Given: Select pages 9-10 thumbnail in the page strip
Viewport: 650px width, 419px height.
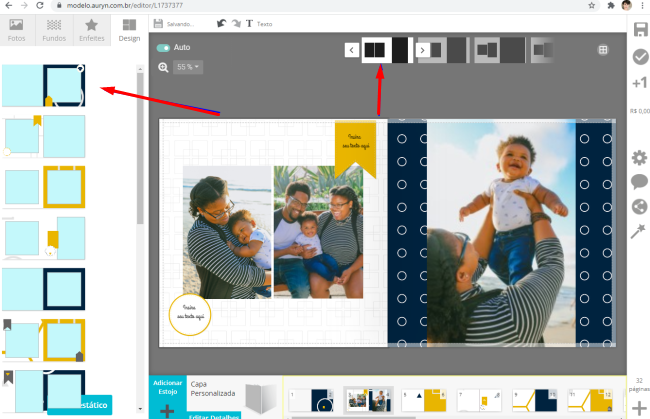Looking at the screenshot, I should click(x=535, y=400).
